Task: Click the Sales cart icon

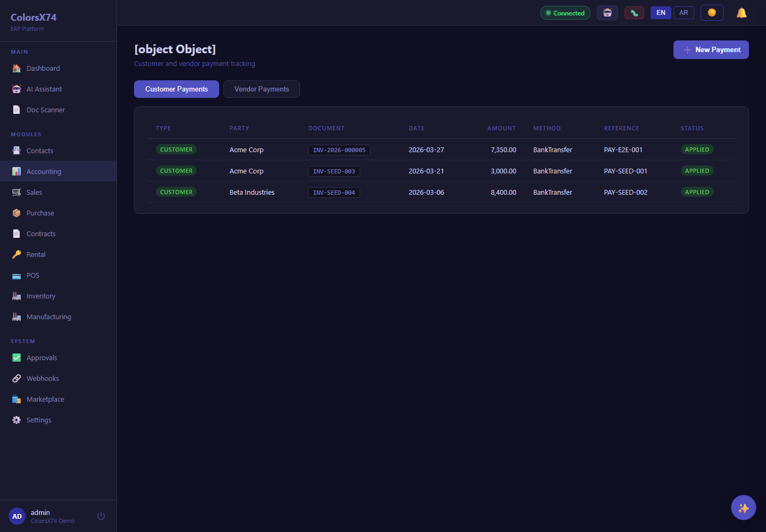Action: tap(16, 192)
